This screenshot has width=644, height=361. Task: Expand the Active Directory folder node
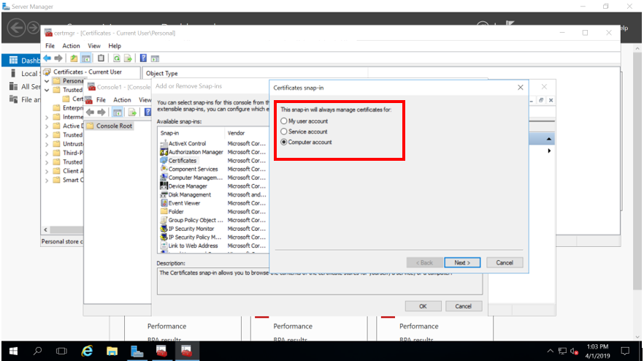click(x=47, y=126)
